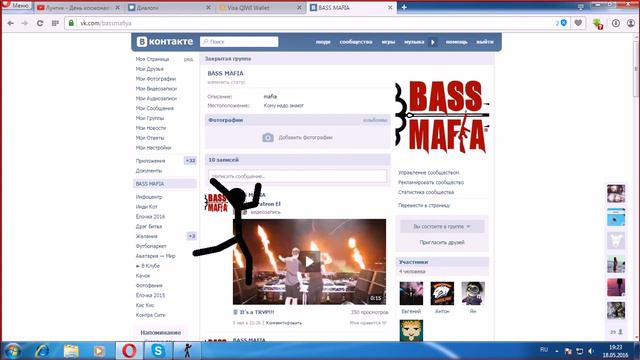Open Статистика сообщества link

tap(426, 192)
